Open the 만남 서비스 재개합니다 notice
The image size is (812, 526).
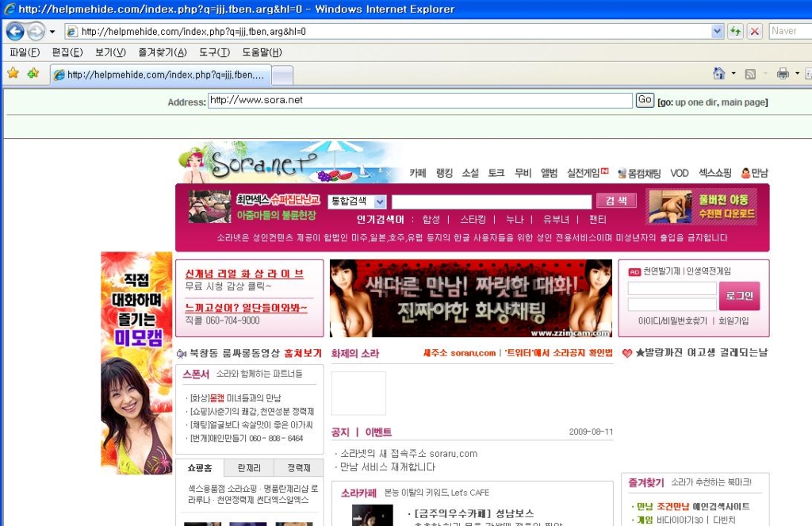tap(388, 467)
